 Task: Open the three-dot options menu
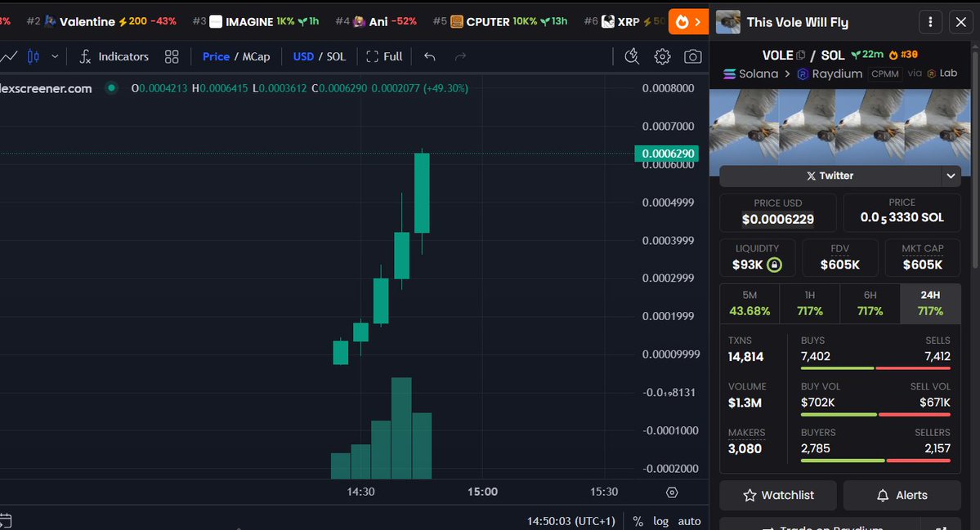point(930,23)
